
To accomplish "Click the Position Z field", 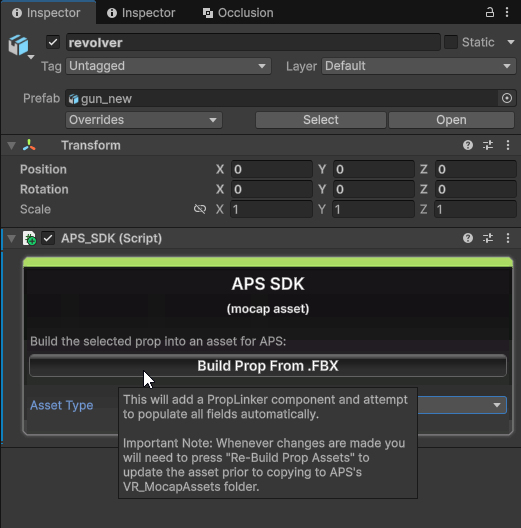I will pos(476,169).
